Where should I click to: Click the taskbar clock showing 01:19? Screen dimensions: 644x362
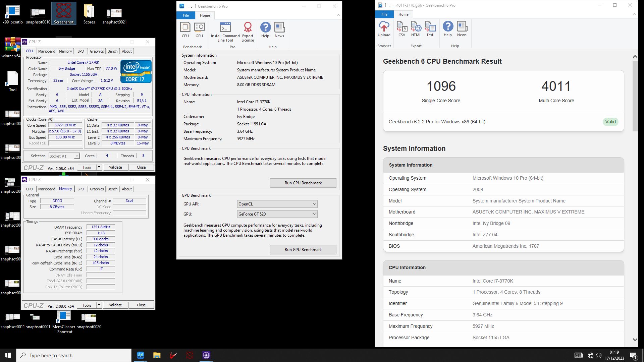(x=614, y=355)
